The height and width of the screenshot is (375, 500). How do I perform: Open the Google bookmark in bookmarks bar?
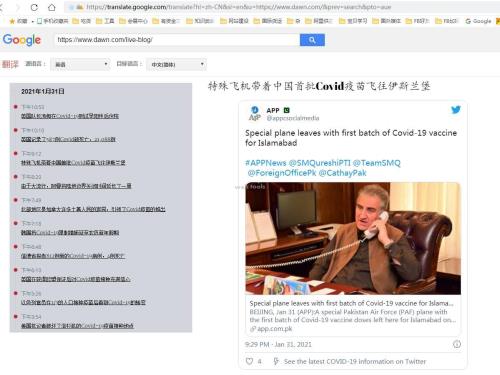point(478,21)
